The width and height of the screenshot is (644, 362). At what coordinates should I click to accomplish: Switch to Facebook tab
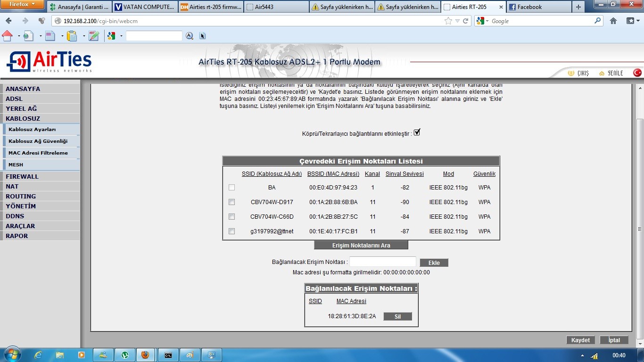(x=538, y=7)
